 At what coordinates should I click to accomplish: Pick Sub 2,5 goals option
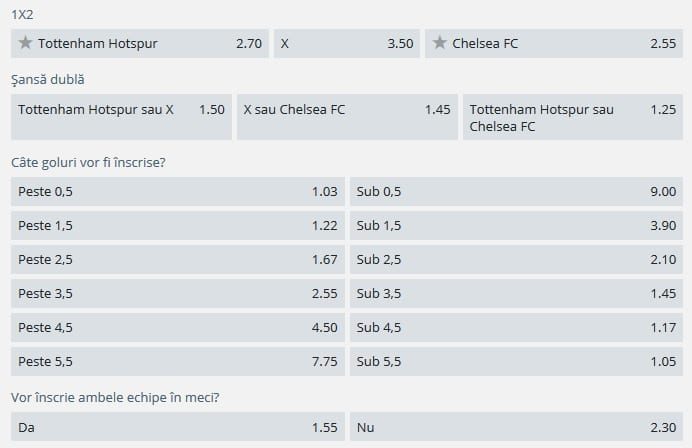click(x=516, y=260)
